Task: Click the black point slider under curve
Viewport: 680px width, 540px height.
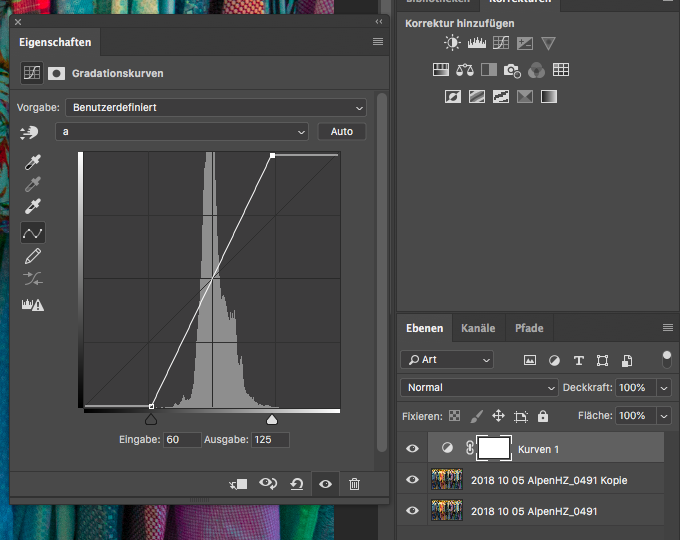Action: point(150,419)
